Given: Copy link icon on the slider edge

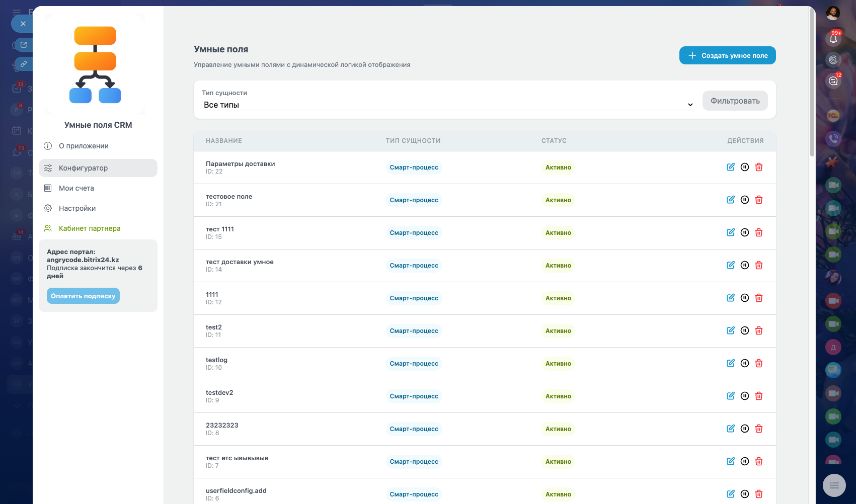Looking at the screenshot, I should [x=23, y=64].
